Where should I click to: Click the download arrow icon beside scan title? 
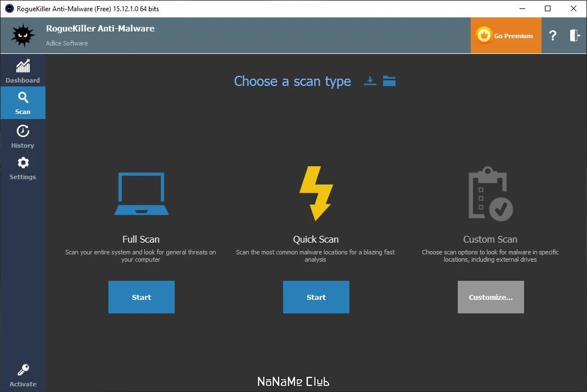point(370,81)
